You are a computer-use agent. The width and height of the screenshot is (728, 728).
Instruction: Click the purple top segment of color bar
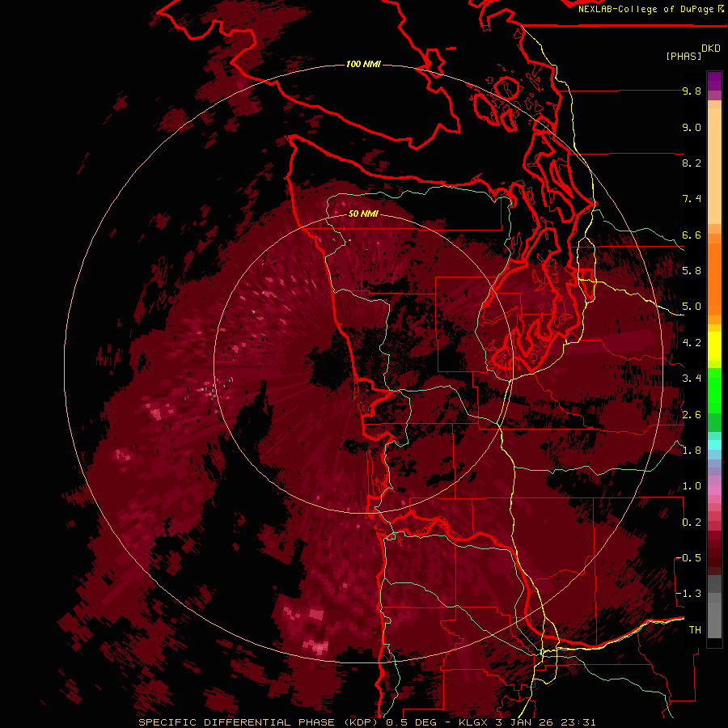pos(714,80)
